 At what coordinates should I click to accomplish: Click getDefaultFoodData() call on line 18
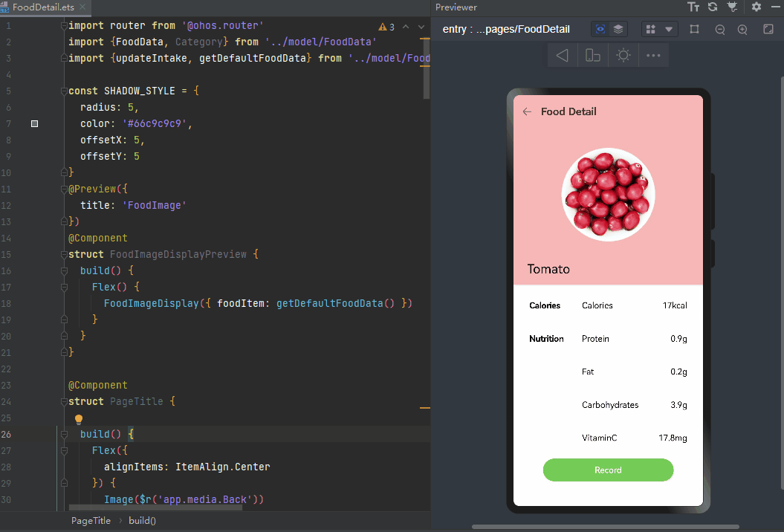pyautogui.click(x=335, y=303)
